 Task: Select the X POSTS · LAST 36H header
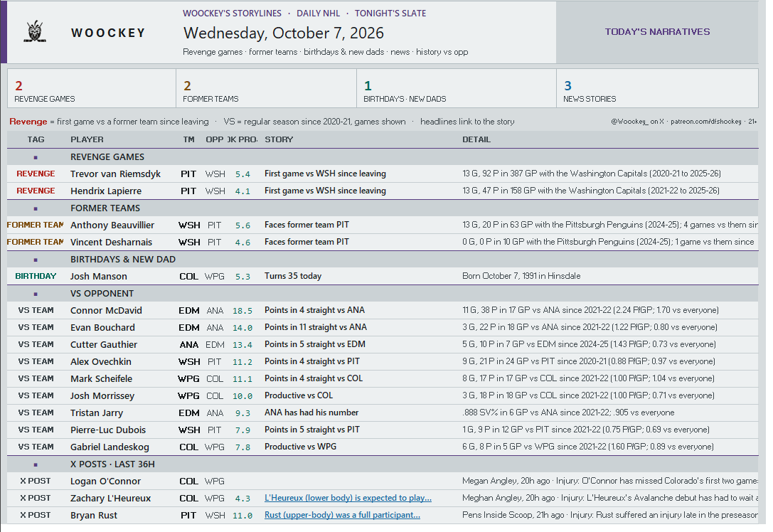(383, 464)
